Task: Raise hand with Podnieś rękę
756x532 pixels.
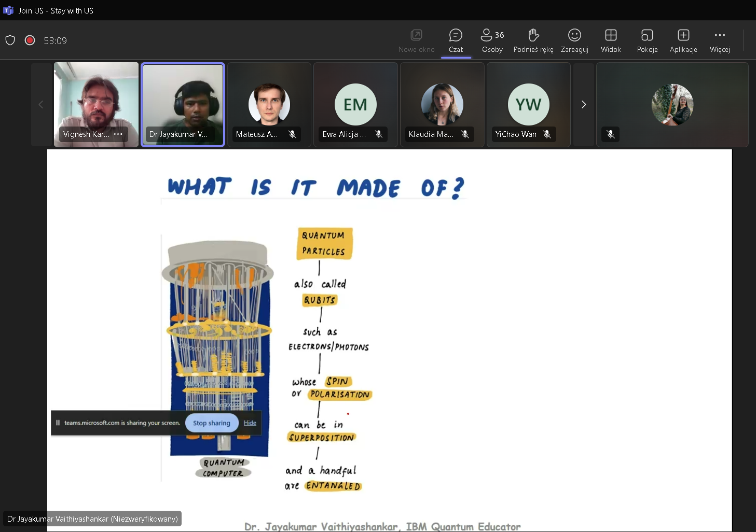Action: [x=533, y=41]
